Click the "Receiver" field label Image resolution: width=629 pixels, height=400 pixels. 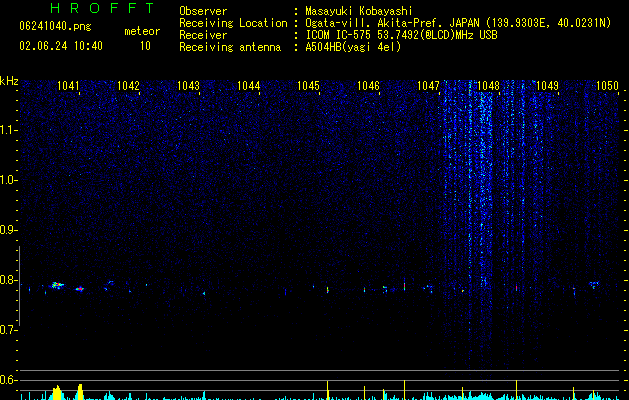click(x=203, y=35)
